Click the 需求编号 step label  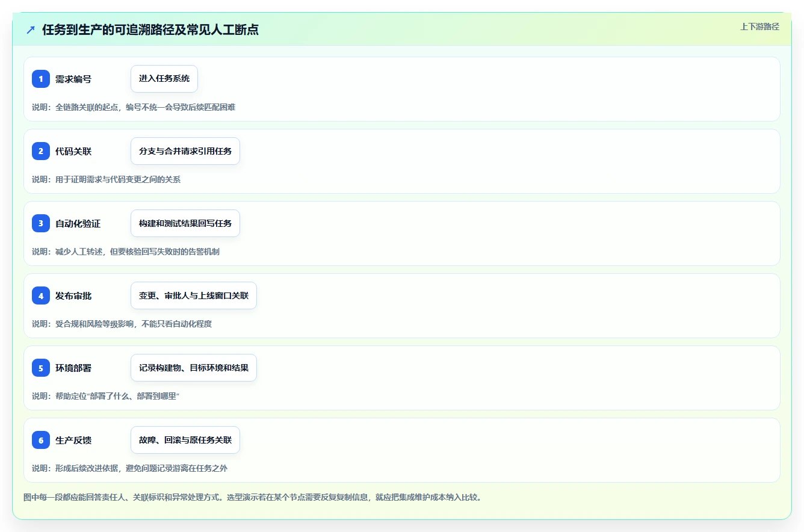(73, 79)
